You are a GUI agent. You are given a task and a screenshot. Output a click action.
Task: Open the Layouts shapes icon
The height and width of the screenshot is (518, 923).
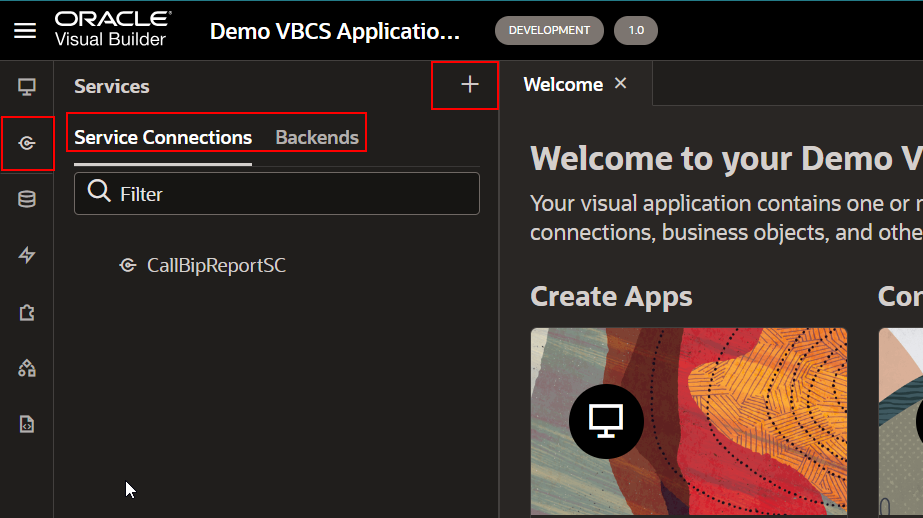(26, 368)
